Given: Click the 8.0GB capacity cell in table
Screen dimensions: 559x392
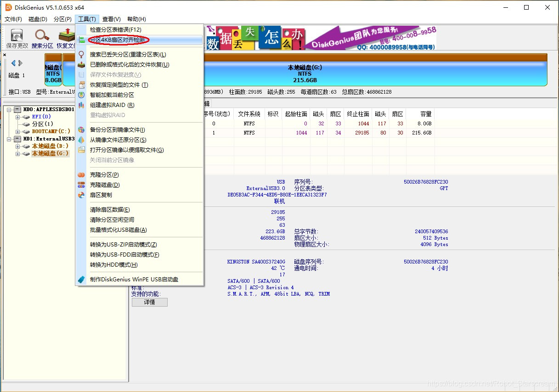Looking at the screenshot, I should tap(424, 124).
